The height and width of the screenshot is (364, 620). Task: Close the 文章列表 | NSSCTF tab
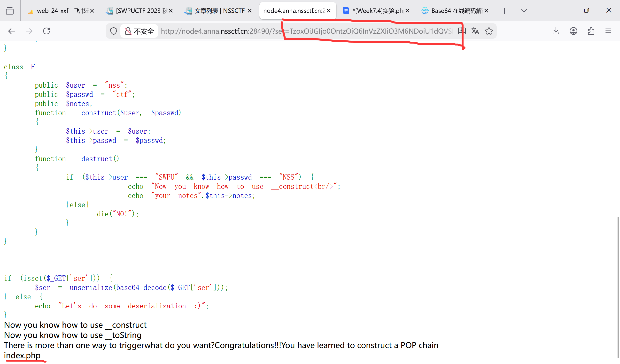pos(249,11)
